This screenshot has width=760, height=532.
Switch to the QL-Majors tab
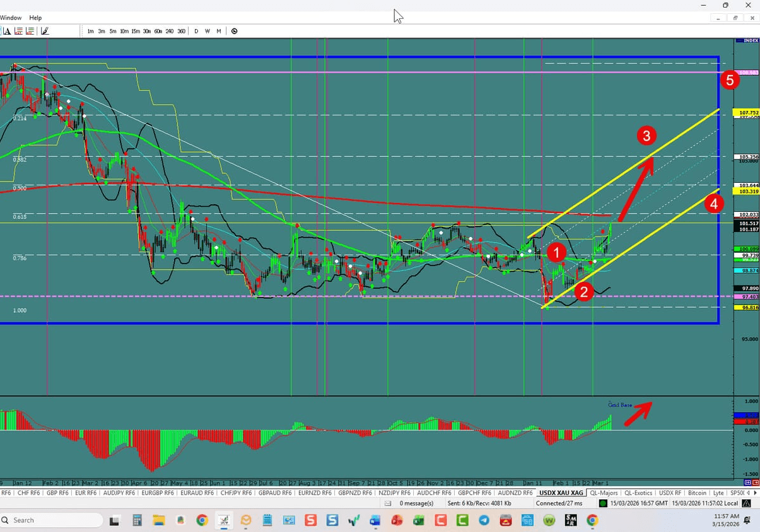coord(604,492)
